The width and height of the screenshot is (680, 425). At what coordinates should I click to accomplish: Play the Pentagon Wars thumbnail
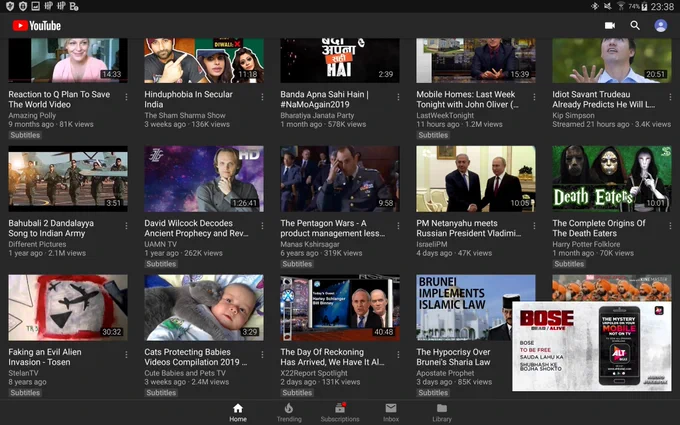coord(340,179)
